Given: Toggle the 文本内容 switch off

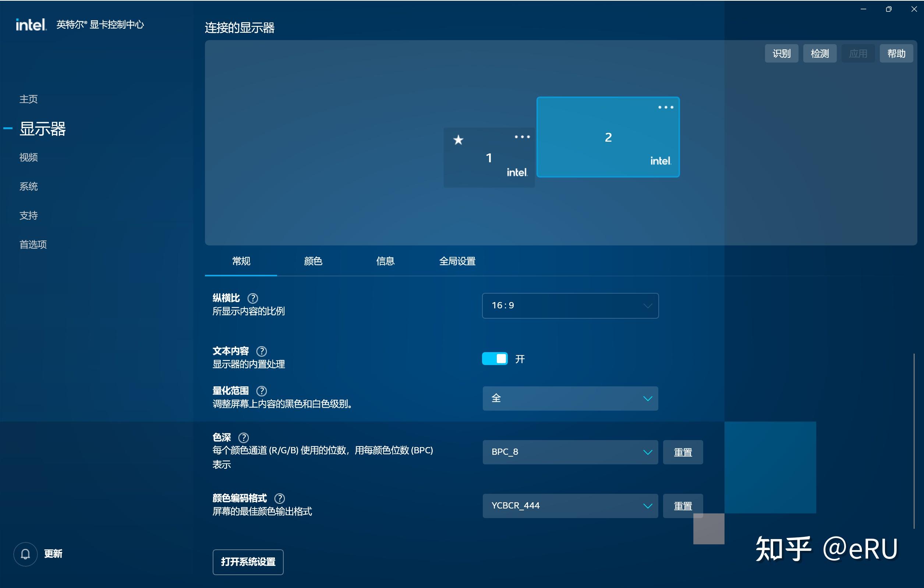Looking at the screenshot, I should tap(495, 359).
